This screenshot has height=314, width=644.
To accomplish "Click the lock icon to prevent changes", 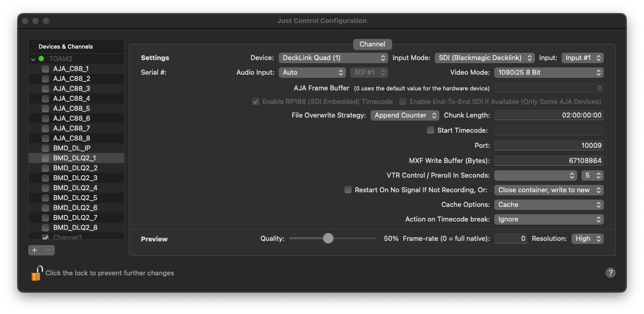I will [36, 273].
